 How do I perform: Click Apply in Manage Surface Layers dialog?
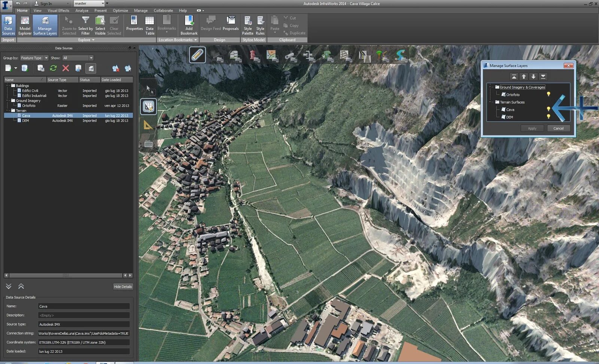point(532,128)
